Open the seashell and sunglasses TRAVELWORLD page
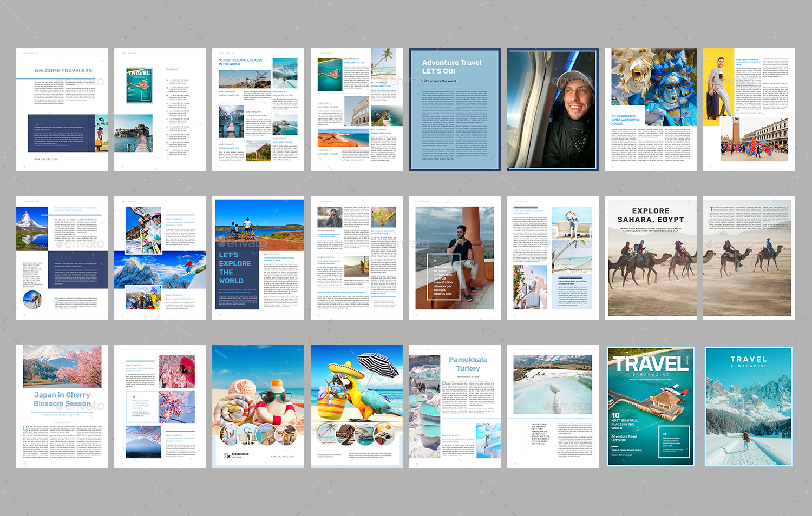812x516 pixels. click(259, 405)
